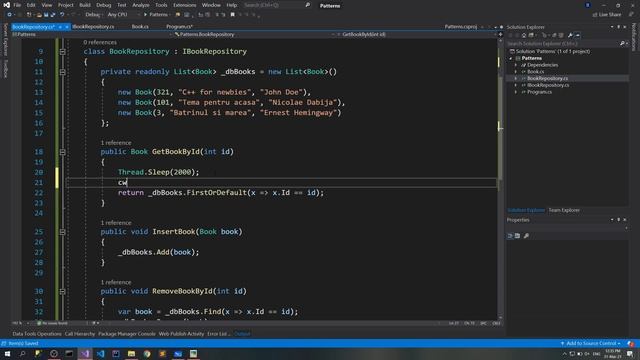Collapse the GetBookById method block
The width and height of the screenshot is (640, 360).
click(62, 152)
